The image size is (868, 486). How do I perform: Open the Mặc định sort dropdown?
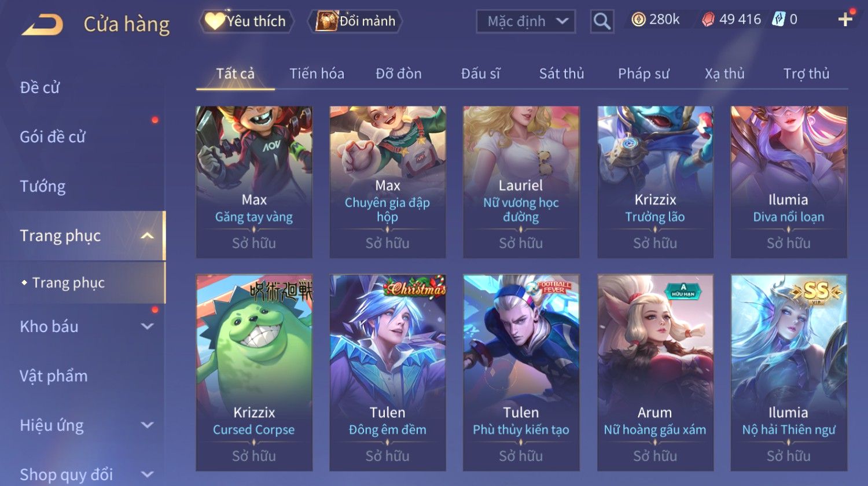525,21
